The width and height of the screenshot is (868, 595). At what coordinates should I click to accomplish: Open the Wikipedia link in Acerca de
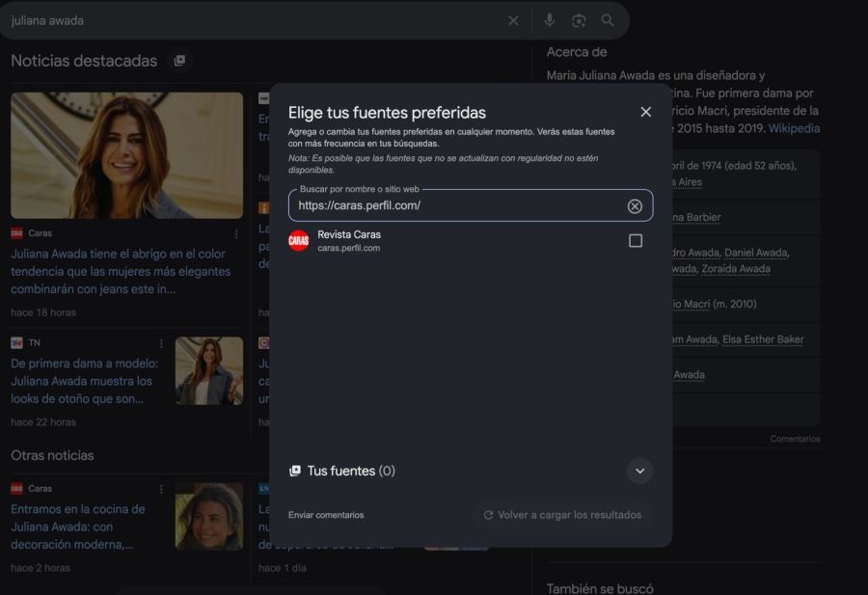coord(794,128)
